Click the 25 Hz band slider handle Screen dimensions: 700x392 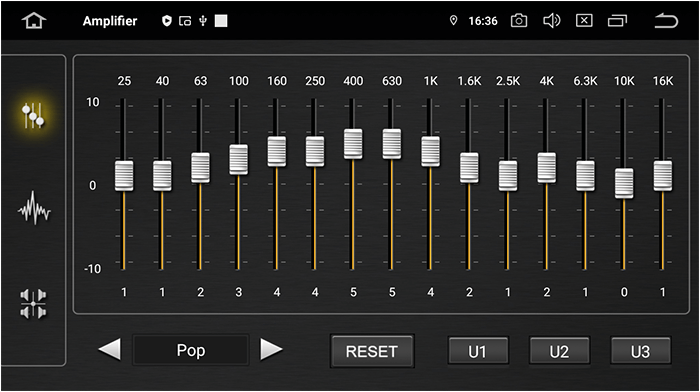pyautogui.click(x=124, y=176)
